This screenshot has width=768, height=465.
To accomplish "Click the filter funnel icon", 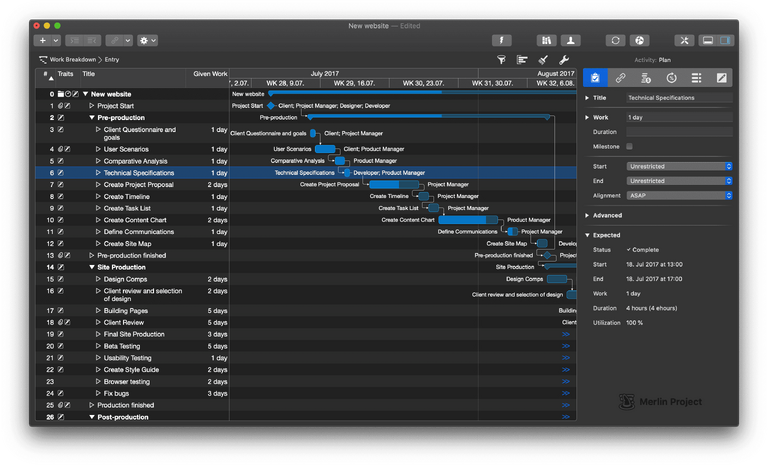I will pyautogui.click(x=502, y=60).
